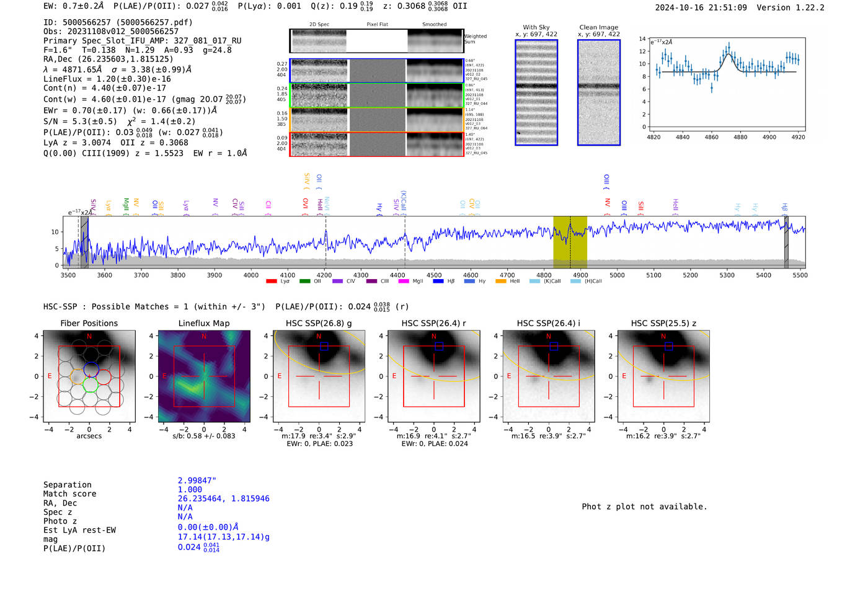This screenshot has width=868, height=591.
Task: Click the Smoothed column header
Action: click(x=434, y=25)
